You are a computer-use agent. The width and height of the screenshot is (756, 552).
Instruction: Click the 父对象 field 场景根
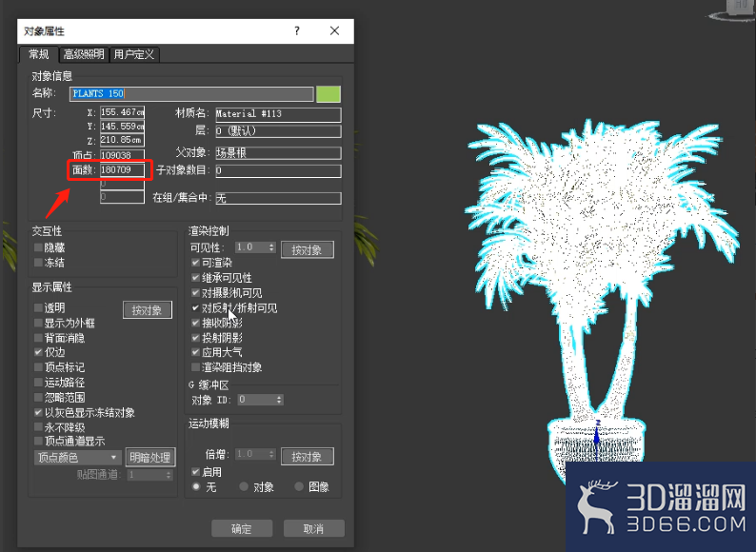(278, 153)
